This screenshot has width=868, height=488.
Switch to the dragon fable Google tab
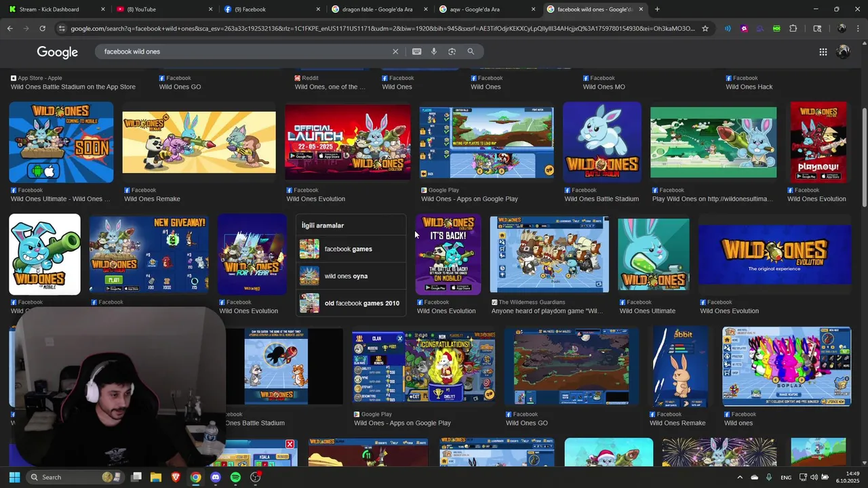click(378, 9)
